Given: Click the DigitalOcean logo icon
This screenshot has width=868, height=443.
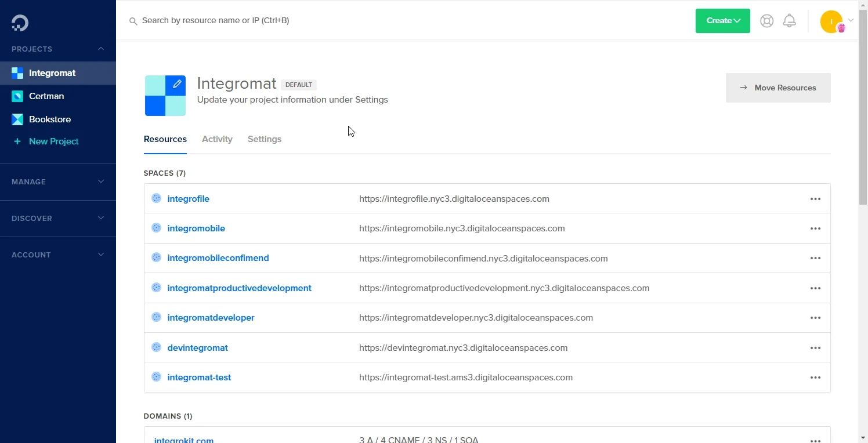Looking at the screenshot, I should [x=20, y=23].
